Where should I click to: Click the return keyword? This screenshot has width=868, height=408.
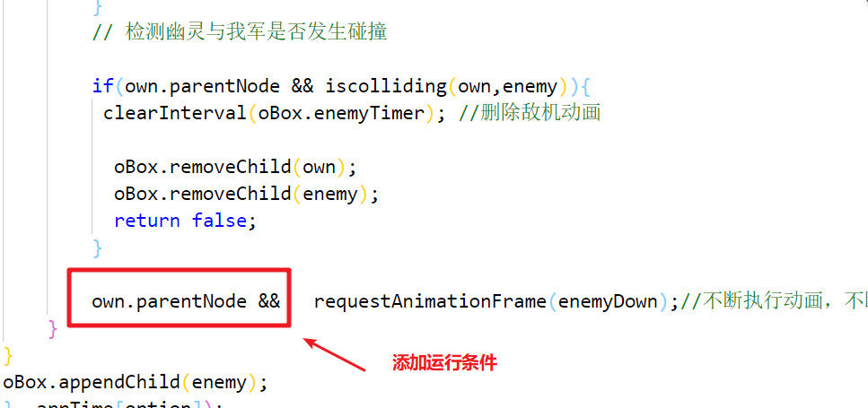pyautogui.click(x=147, y=221)
